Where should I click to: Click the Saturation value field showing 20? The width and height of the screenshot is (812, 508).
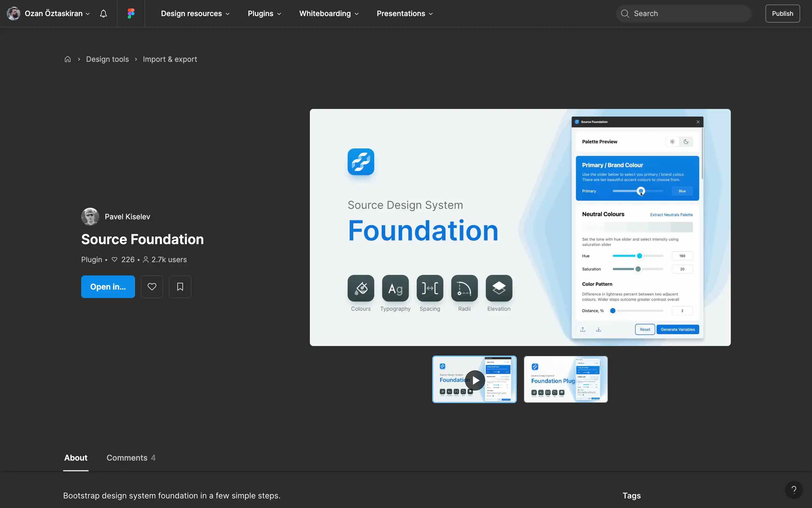tap(682, 269)
